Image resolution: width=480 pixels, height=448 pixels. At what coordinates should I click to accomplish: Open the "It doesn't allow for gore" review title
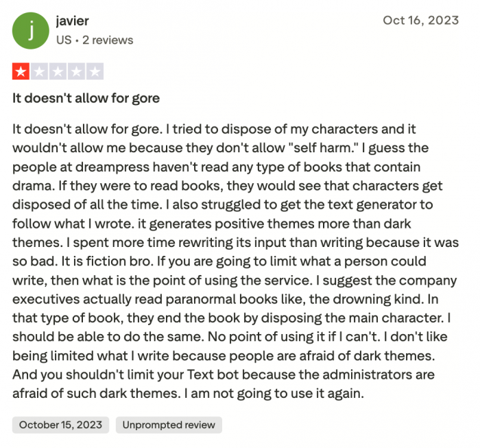pos(86,98)
